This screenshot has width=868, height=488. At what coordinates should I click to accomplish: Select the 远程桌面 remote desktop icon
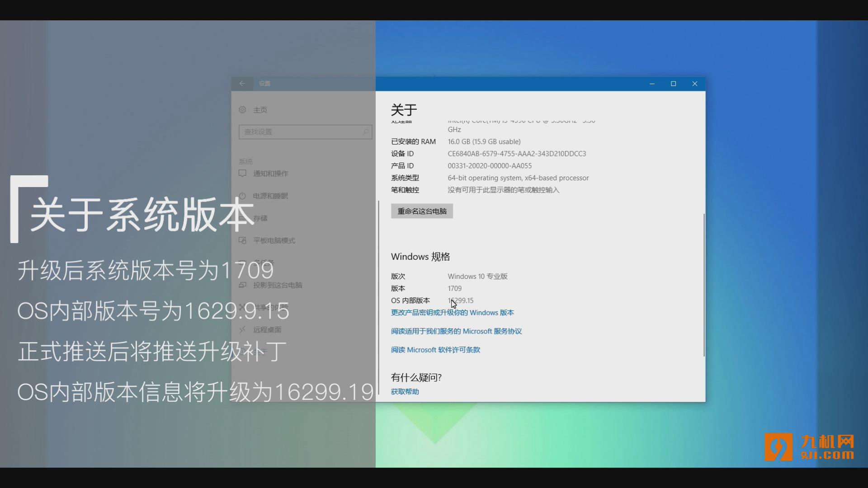243,329
